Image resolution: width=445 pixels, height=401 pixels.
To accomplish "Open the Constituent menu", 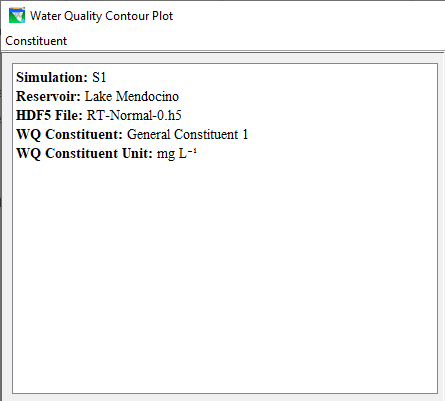I will pos(36,41).
